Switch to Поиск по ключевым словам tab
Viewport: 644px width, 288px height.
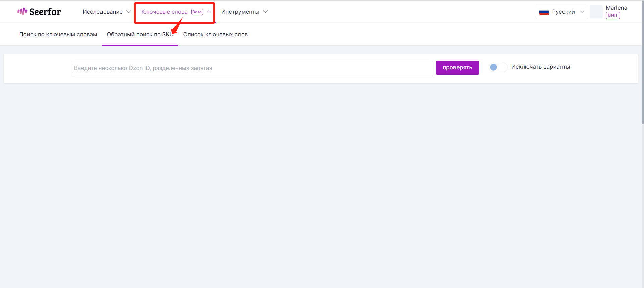(58, 34)
